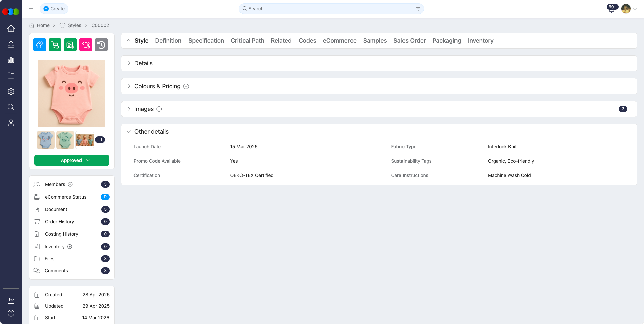This screenshot has width=644, height=324.
Task: Open the blue pig onesie thumbnail
Action: pos(45,140)
